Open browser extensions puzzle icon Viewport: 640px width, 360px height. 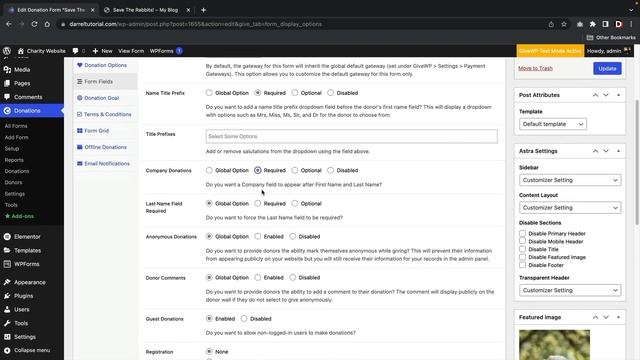pos(593,24)
